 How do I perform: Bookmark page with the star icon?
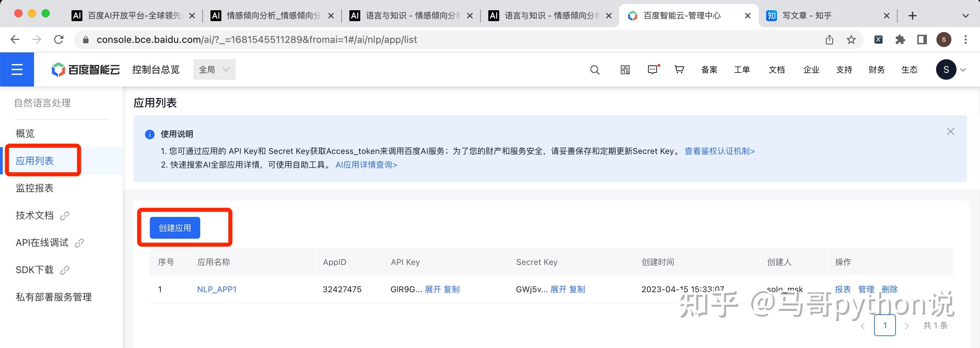pyautogui.click(x=851, y=39)
